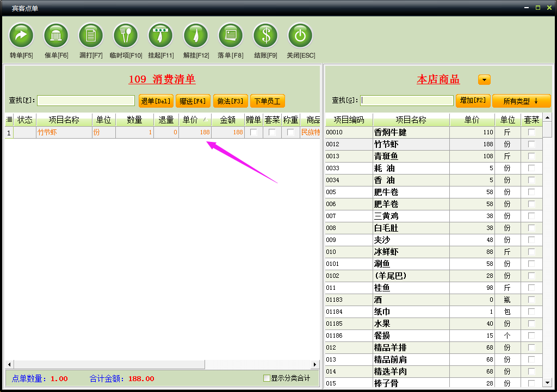This screenshot has width=557, height=392.
Task: Click the 增加[F2] add button
Action: pos(473,101)
